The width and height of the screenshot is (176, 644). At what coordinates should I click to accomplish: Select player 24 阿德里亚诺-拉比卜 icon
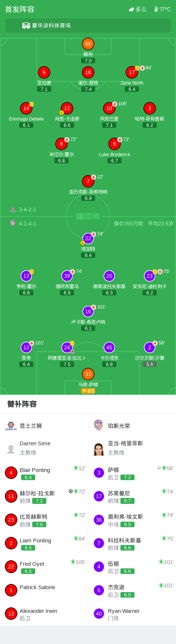[x=67, y=347]
